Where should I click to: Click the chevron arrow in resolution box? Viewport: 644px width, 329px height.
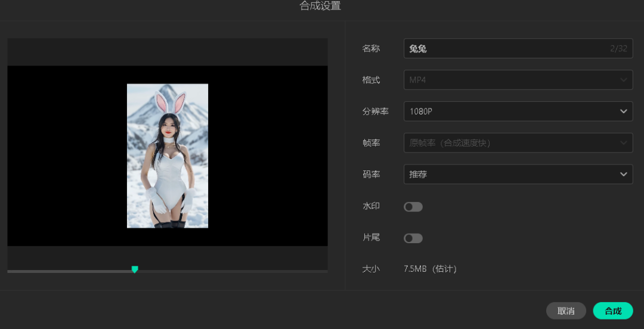pos(623,111)
